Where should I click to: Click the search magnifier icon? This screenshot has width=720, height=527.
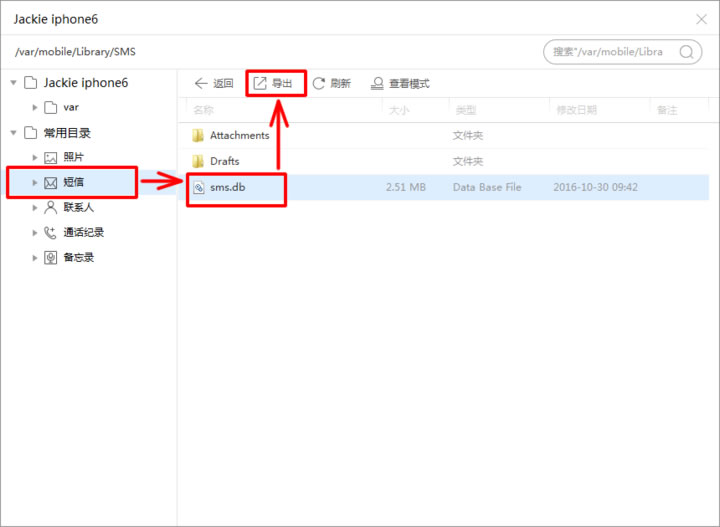686,52
